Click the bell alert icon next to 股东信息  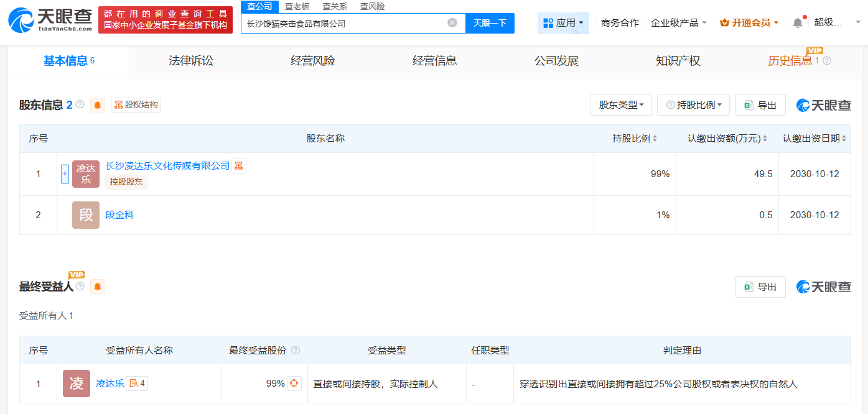point(97,104)
